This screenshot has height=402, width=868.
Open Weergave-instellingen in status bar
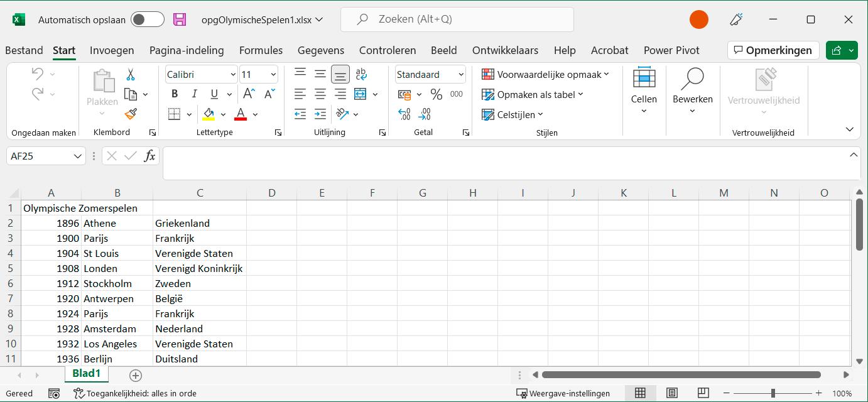point(563,393)
